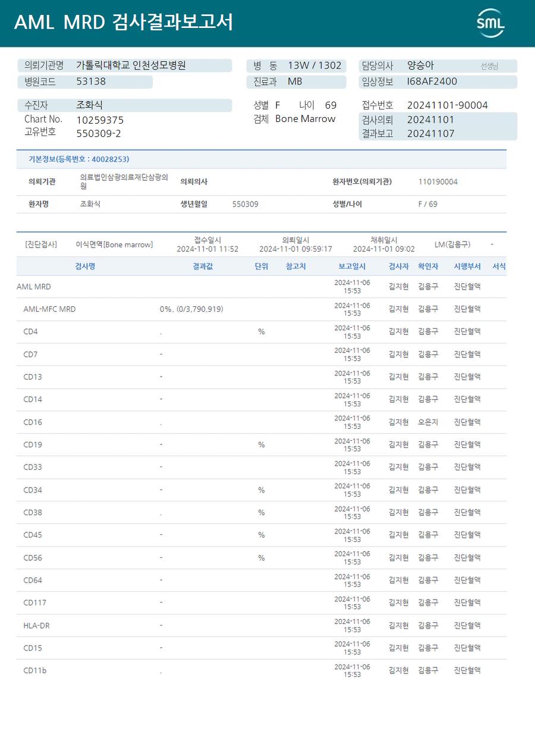
Task: Click test request date 20241101
Action: coord(430,120)
